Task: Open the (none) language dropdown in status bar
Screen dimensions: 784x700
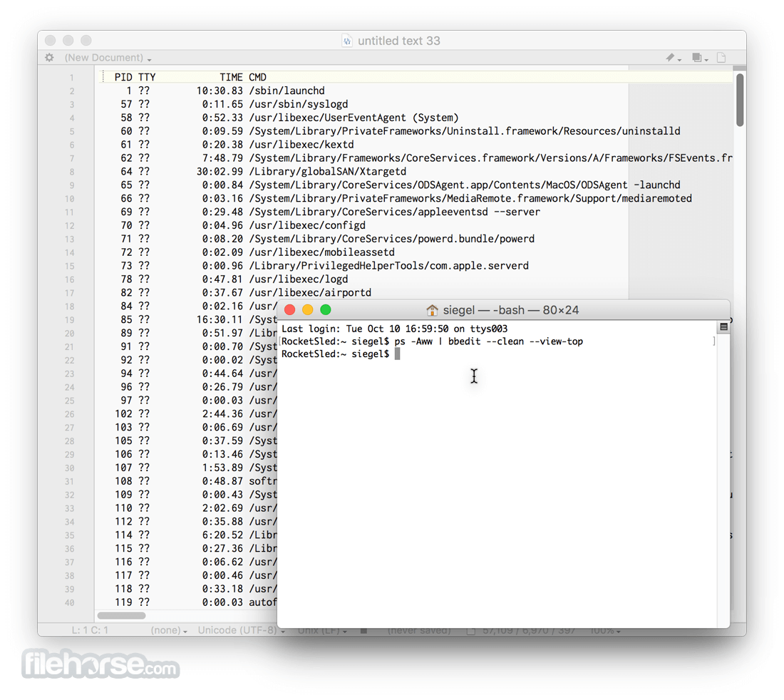Action: point(169,630)
